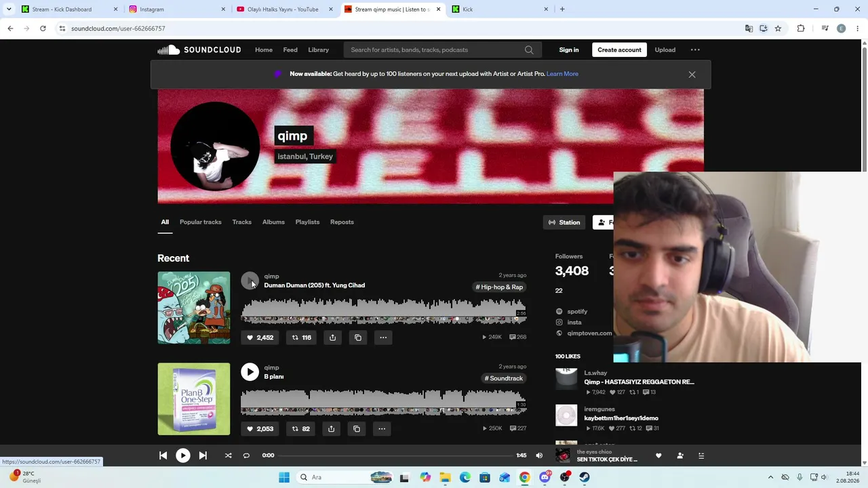Like B planı with 2,053 likes
This screenshot has height=488, width=868.
click(x=260, y=428)
